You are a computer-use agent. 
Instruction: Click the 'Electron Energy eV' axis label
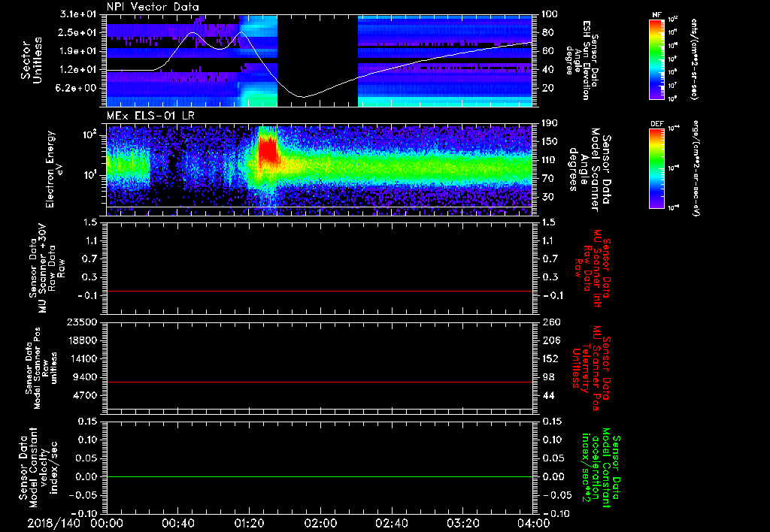55,170
